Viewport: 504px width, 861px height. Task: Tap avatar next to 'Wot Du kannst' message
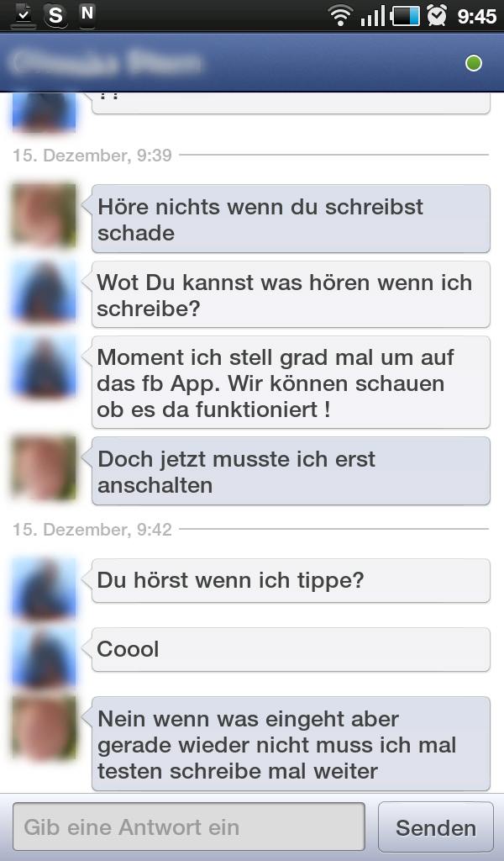click(44, 291)
